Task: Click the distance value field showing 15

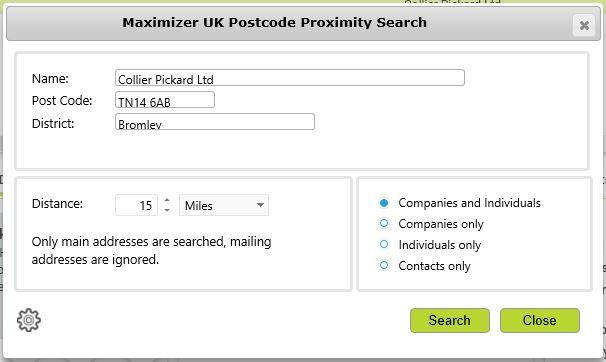Action: pyautogui.click(x=136, y=205)
